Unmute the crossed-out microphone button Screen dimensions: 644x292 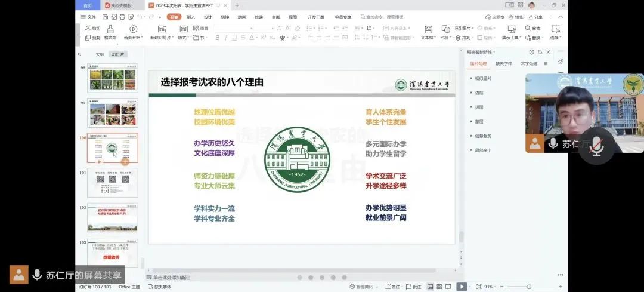pos(596,147)
